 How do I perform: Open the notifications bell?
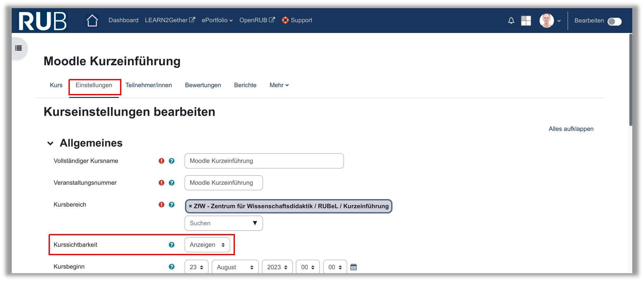pos(511,21)
